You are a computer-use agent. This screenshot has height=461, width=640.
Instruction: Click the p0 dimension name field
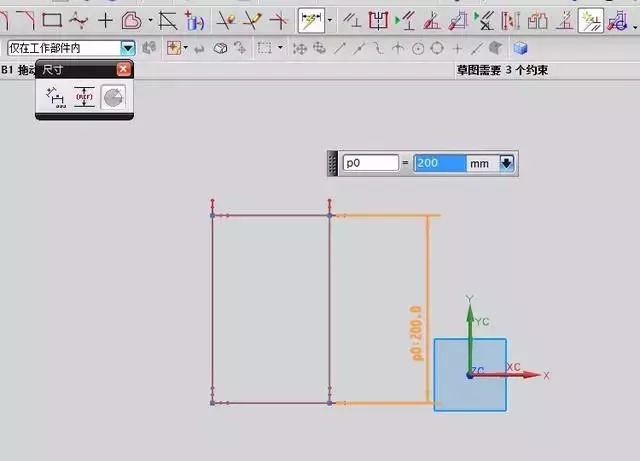pos(369,163)
